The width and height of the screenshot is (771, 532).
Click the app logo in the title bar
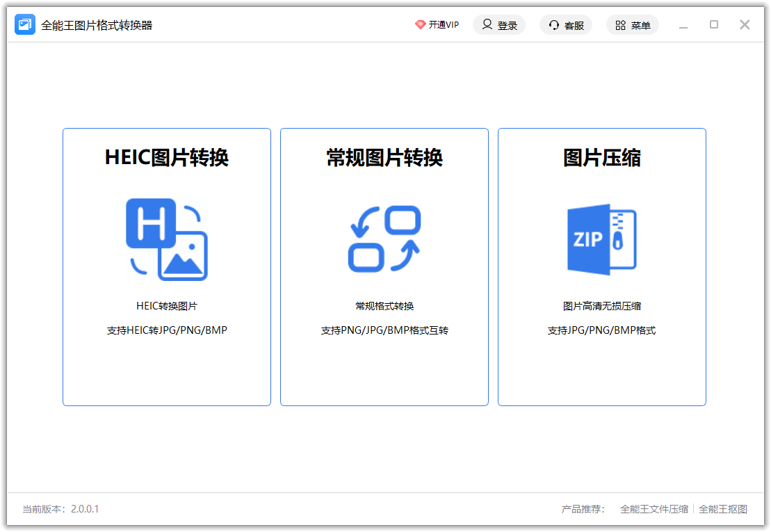point(25,25)
